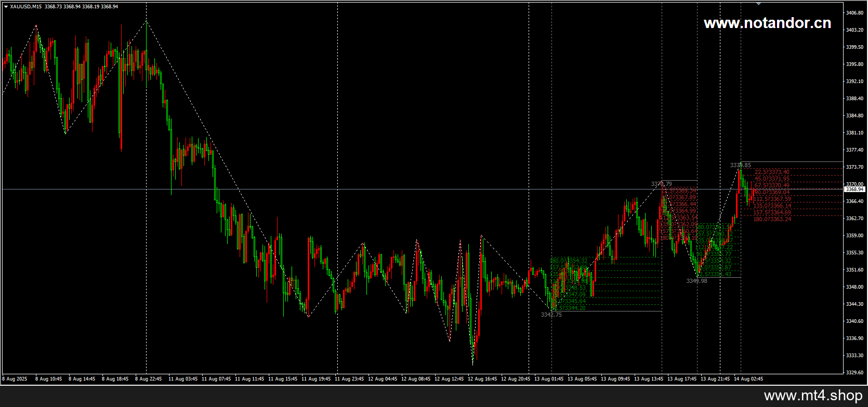Select the red level label 45.0?3371.95
Viewport: 868px width, 407px height.
tap(771, 179)
